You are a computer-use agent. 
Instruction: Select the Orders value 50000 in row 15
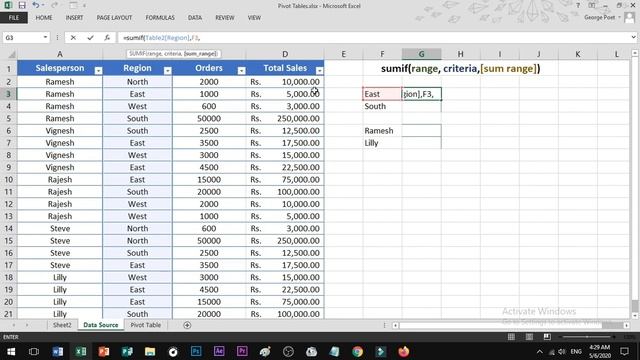209,241
